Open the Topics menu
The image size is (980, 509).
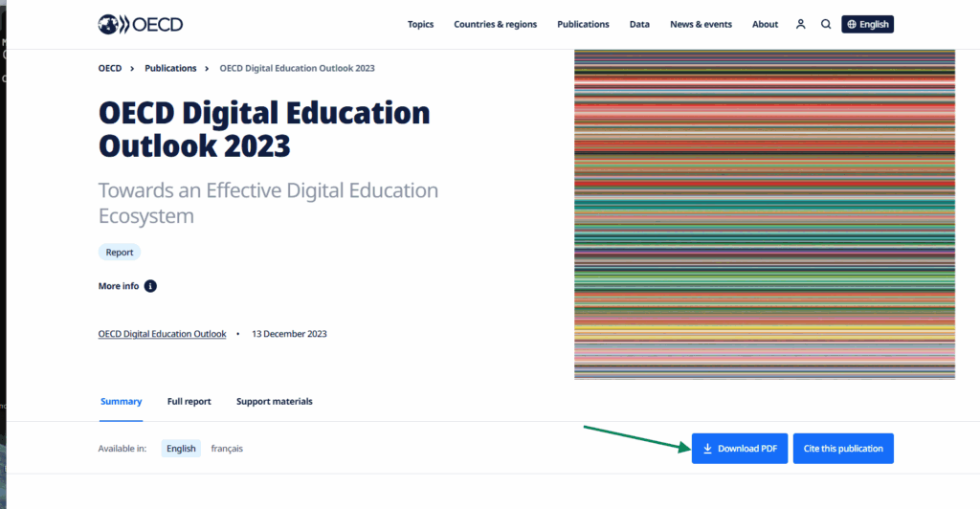coord(421,24)
